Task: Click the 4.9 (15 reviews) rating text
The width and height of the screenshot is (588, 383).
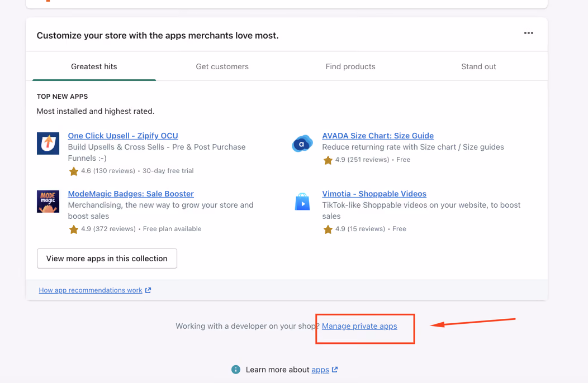Action: (360, 229)
